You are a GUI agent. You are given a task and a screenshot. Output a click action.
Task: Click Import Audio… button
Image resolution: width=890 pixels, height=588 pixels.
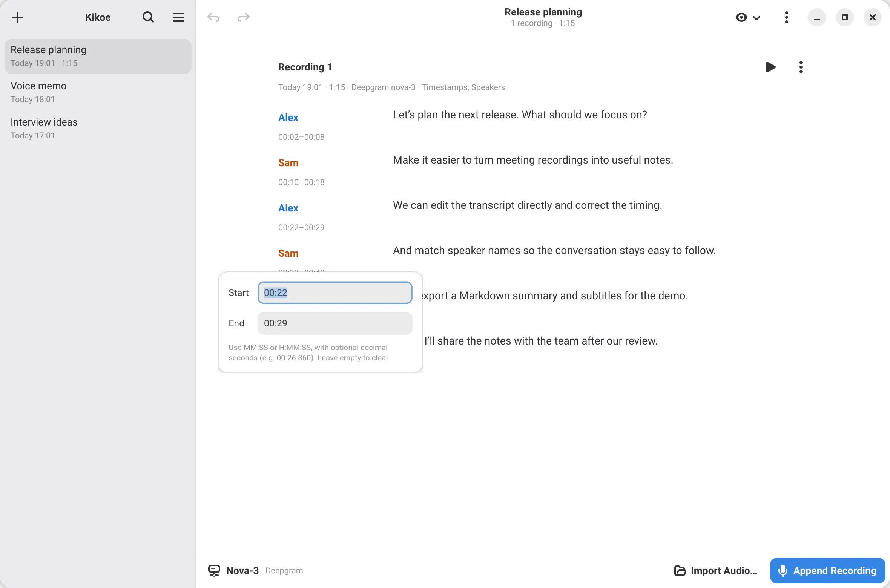pos(715,571)
